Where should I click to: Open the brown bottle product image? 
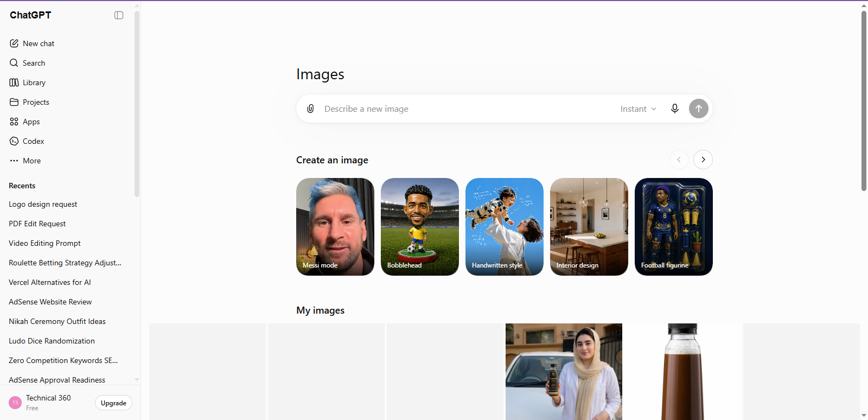[x=682, y=372]
